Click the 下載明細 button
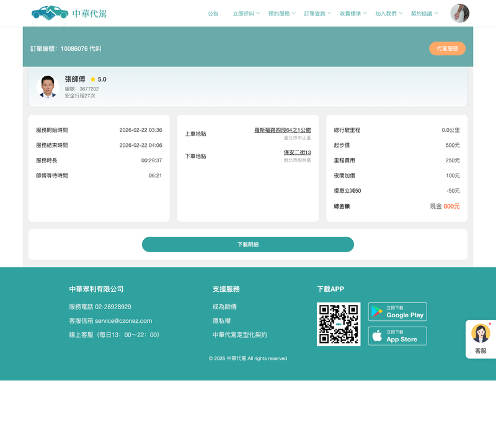Viewport: 496px width, 448px height. (x=248, y=245)
